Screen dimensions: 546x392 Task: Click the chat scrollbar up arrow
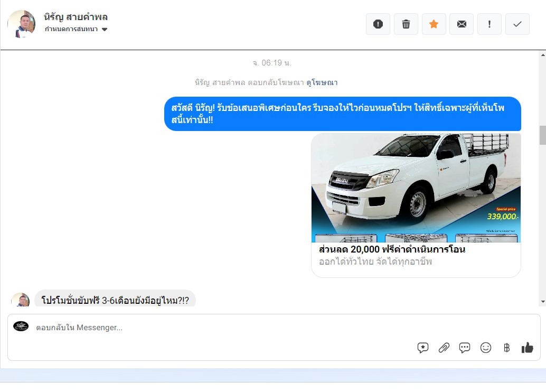[542, 54]
